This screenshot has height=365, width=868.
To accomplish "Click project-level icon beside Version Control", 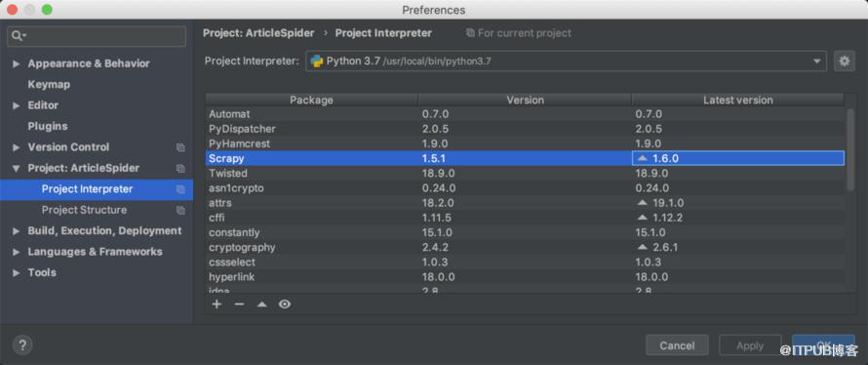I will click(x=180, y=147).
